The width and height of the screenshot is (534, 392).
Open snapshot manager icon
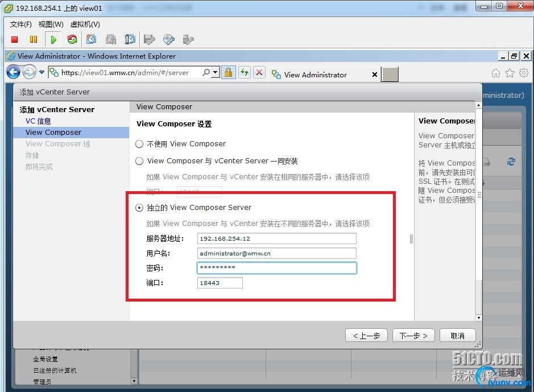click(130, 39)
